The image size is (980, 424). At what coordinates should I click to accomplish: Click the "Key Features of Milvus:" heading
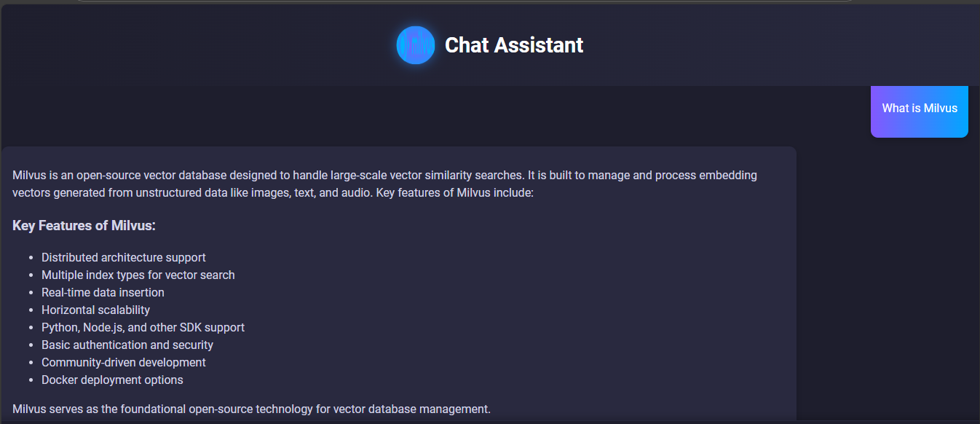pyautogui.click(x=84, y=226)
